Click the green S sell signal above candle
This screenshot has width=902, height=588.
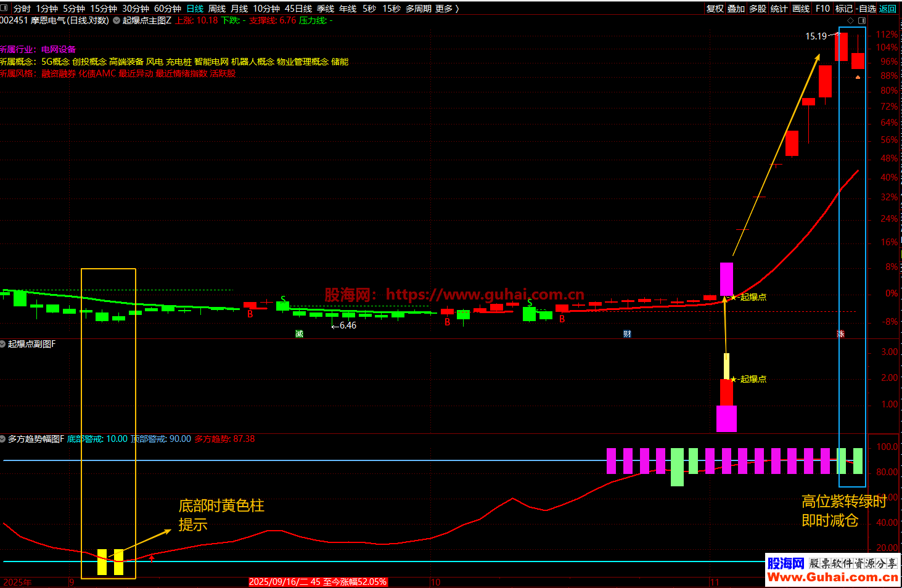[x=283, y=300]
